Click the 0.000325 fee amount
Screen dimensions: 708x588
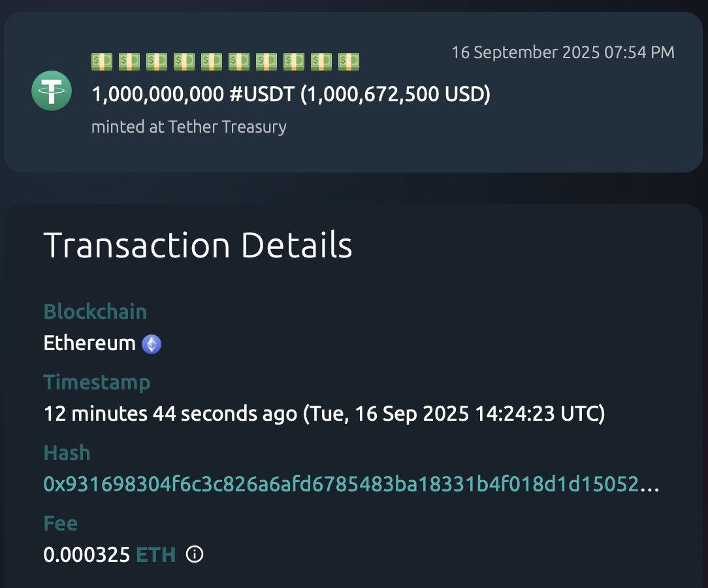pos(87,555)
